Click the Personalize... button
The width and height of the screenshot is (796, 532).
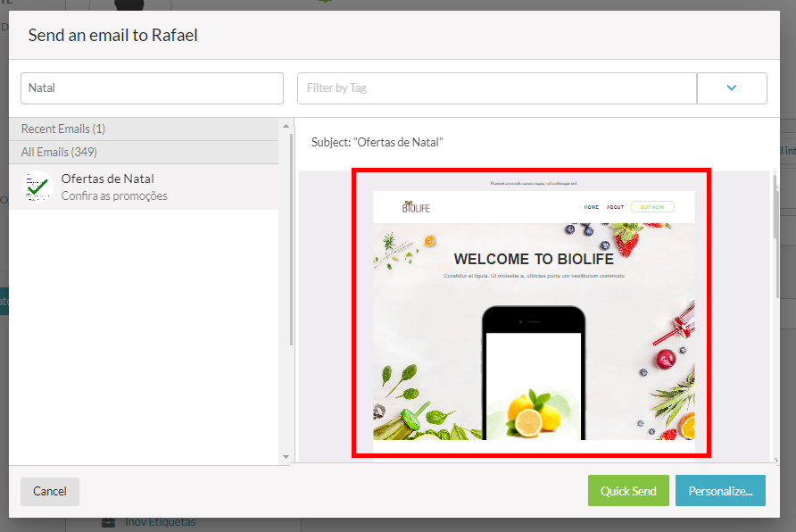point(720,491)
